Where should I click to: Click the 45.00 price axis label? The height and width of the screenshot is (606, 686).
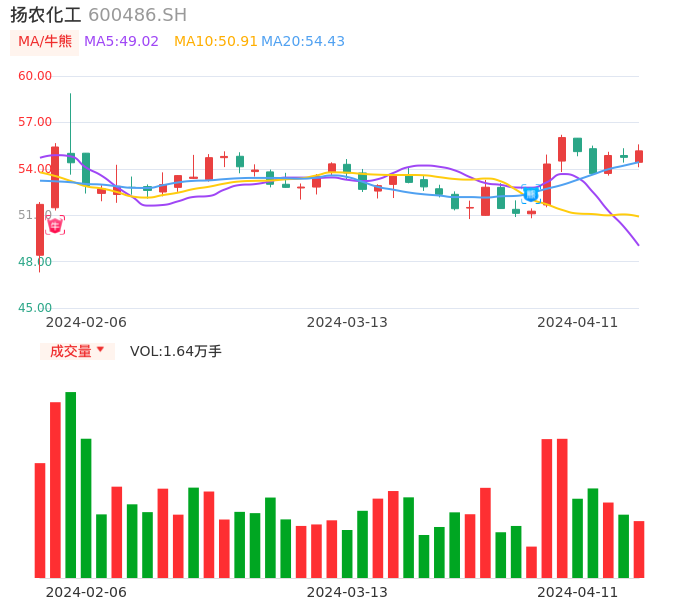[35, 308]
